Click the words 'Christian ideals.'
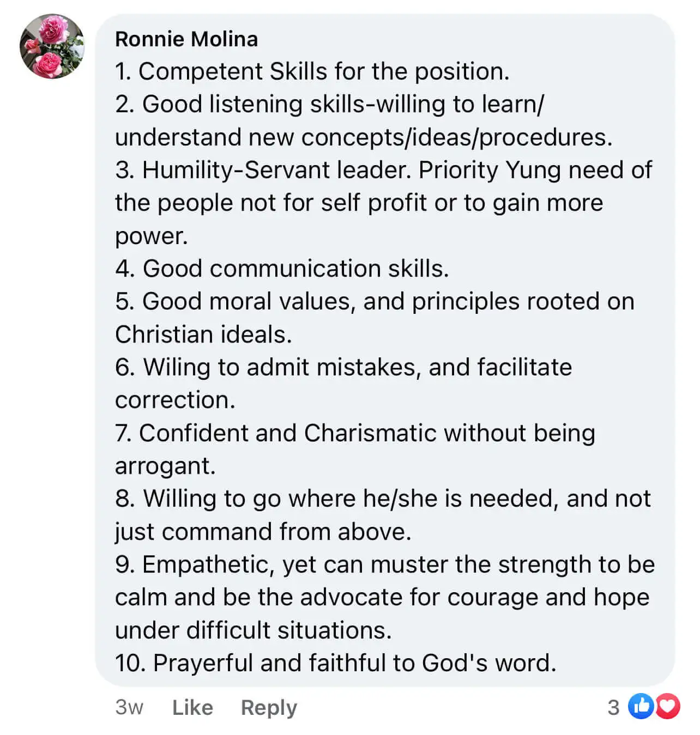The height and width of the screenshot is (735, 700). (203, 335)
